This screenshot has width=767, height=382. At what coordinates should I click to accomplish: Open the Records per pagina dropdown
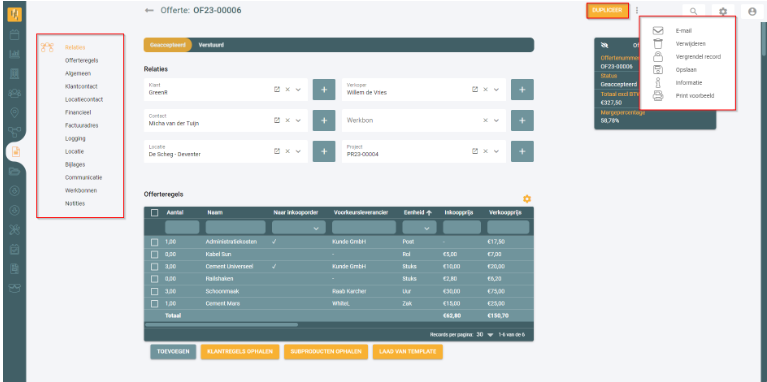[485, 335]
